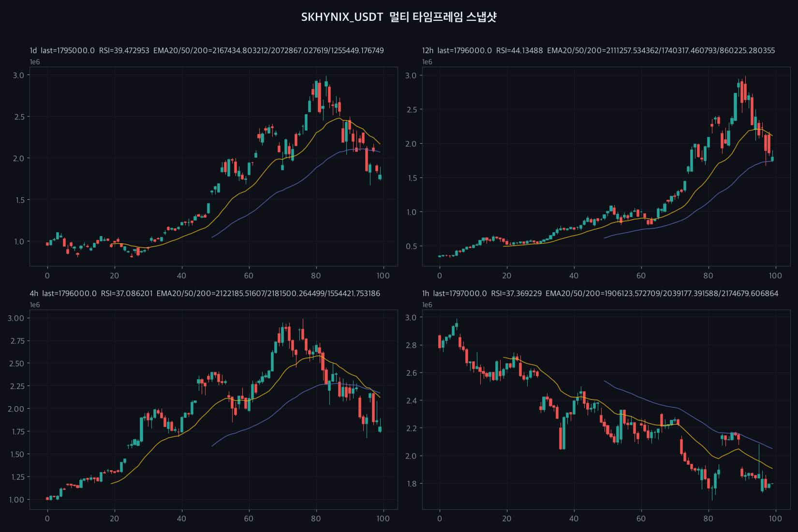798x532 pixels.
Task: Select the 1d chart header with RSI=39.472953
Action: tap(207, 50)
